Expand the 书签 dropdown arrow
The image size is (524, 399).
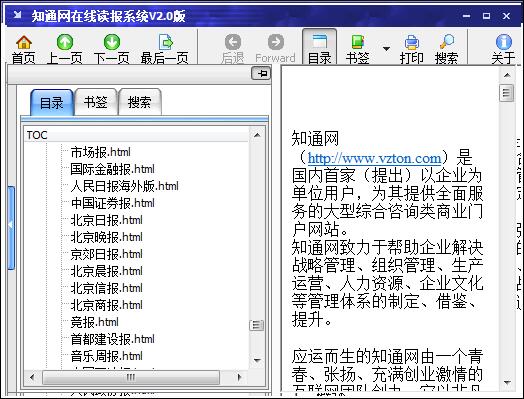click(x=386, y=49)
